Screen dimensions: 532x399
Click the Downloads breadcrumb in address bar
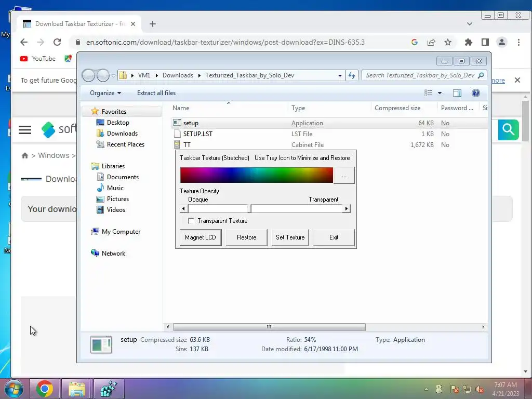tap(178, 75)
